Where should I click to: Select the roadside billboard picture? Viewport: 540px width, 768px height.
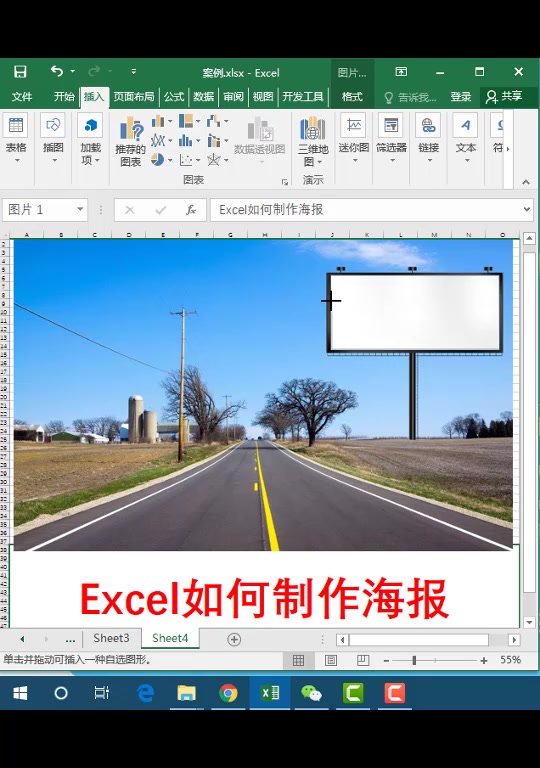point(263,395)
